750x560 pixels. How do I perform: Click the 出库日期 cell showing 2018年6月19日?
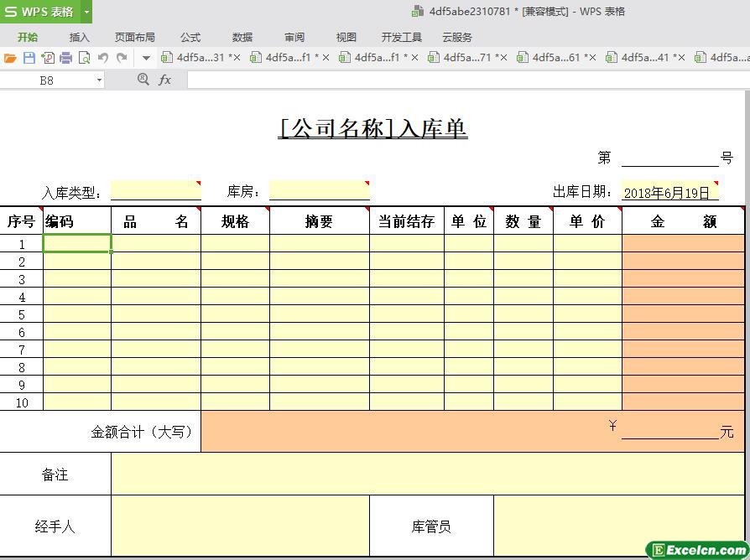coord(669,192)
